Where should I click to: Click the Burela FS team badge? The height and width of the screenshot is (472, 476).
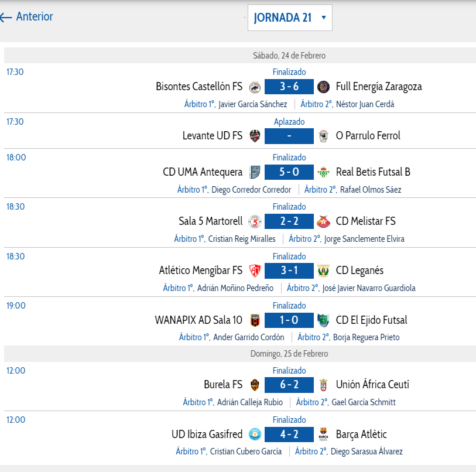[x=255, y=385]
